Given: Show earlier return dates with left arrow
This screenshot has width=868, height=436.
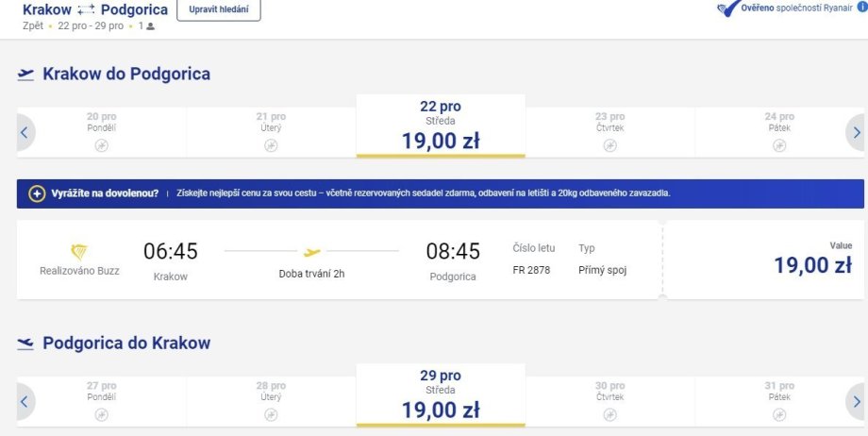Looking at the screenshot, I should point(25,401).
